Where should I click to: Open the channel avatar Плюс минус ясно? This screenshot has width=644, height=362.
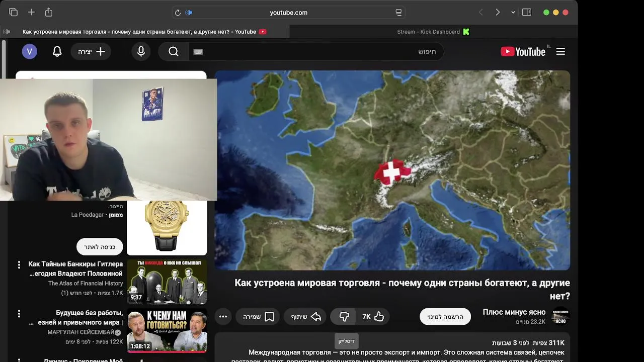click(x=560, y=316)
